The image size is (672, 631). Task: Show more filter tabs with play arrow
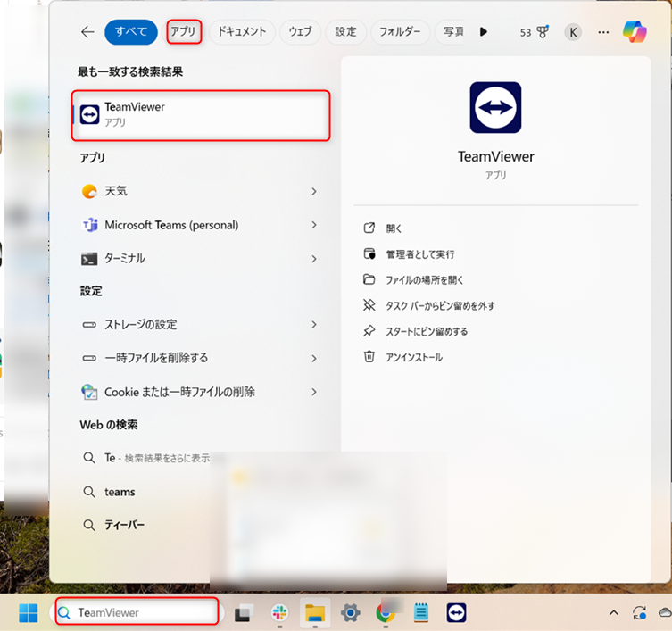pyautogui.click(x=484, y=32)
